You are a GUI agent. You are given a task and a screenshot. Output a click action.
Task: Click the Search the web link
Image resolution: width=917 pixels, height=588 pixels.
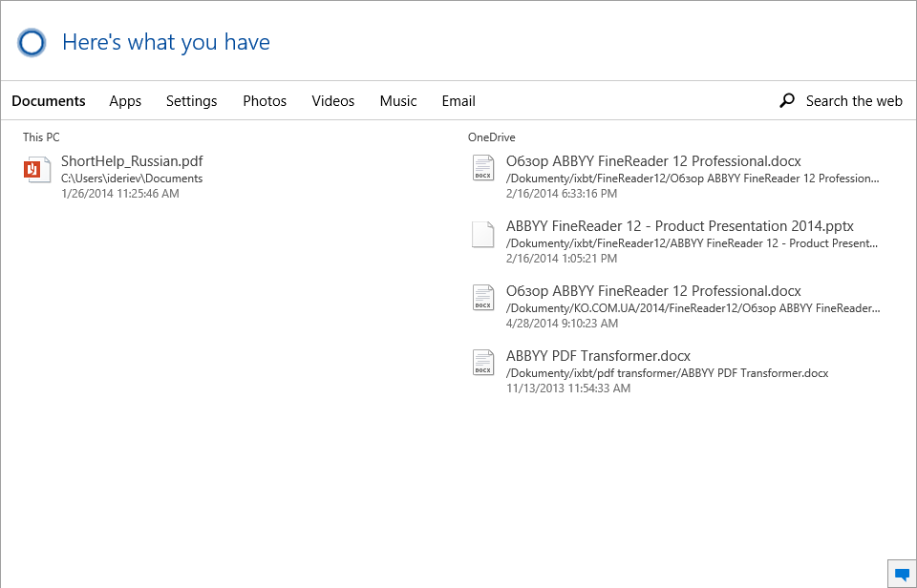click(x=854, y=101)
